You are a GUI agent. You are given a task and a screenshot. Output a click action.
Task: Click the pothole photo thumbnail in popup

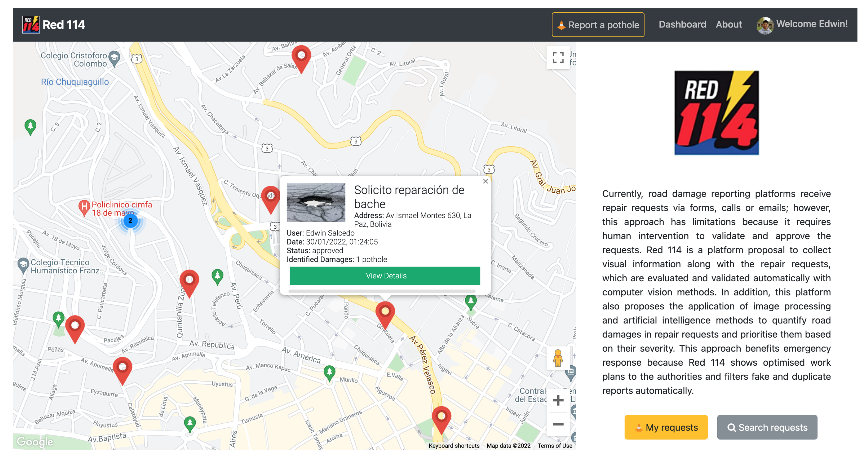(x=316, y=202)
